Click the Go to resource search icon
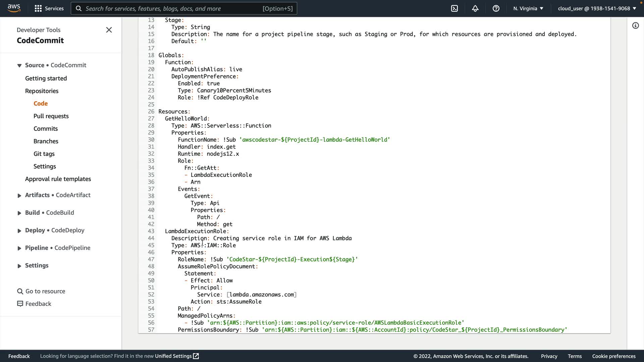Viewport: 644px width, 362px height. click(20, 291)
